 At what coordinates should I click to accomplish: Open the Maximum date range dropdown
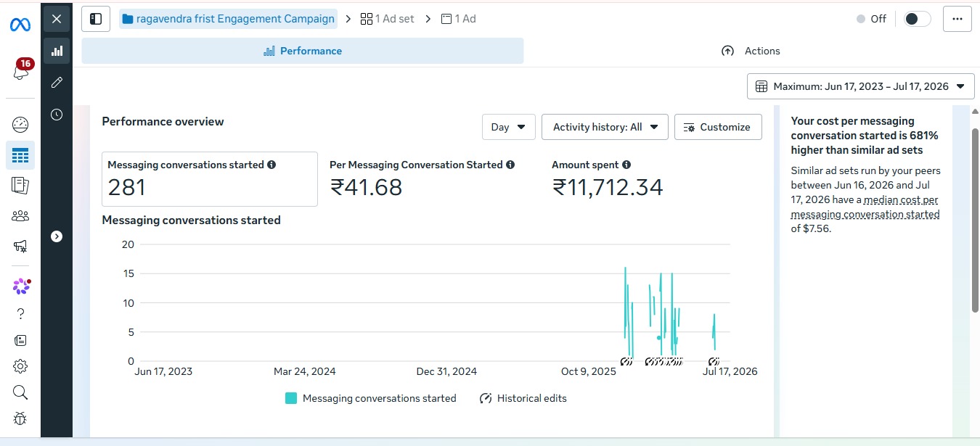(x=860, y=86)
